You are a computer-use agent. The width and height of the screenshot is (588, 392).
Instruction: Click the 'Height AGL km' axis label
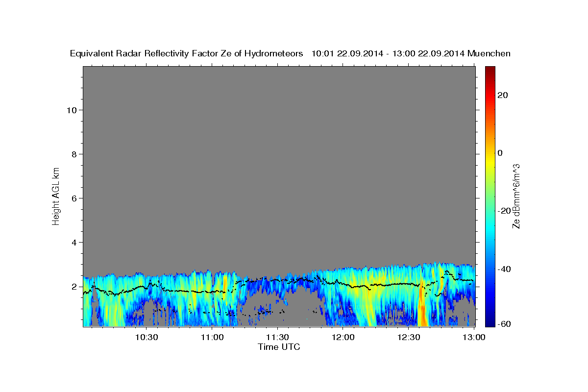pos(56,196)
